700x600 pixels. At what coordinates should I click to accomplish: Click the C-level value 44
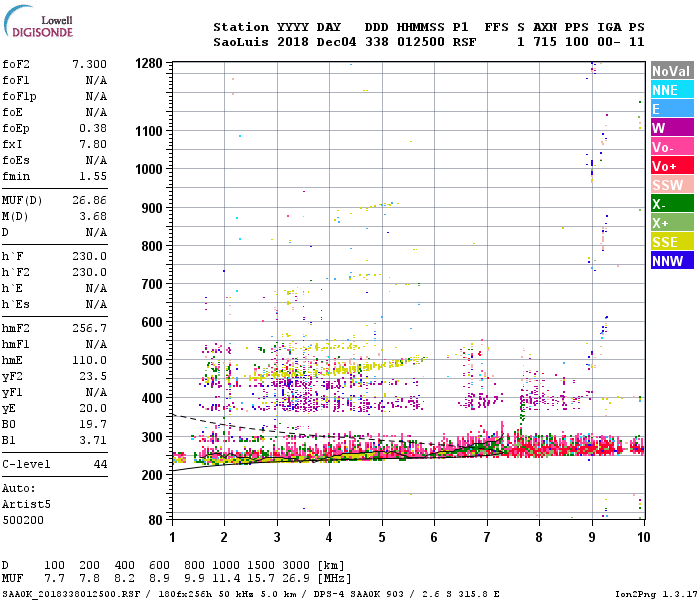tap(100, 465)
